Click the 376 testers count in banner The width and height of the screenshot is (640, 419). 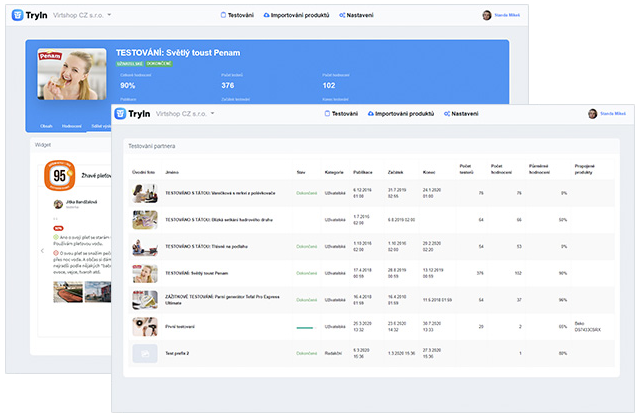[228, 85]
